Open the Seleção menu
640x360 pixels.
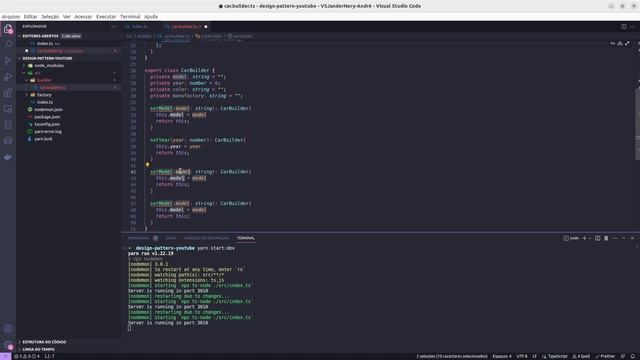(x=50, y=17)
